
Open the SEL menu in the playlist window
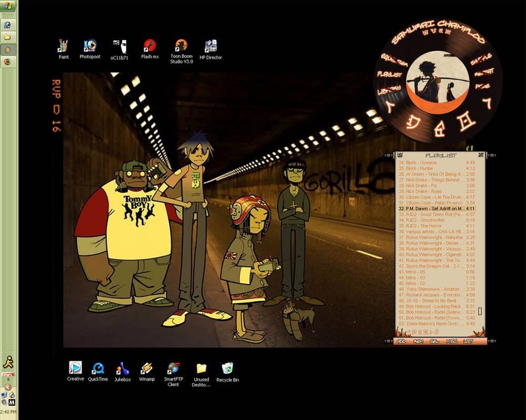434,341
